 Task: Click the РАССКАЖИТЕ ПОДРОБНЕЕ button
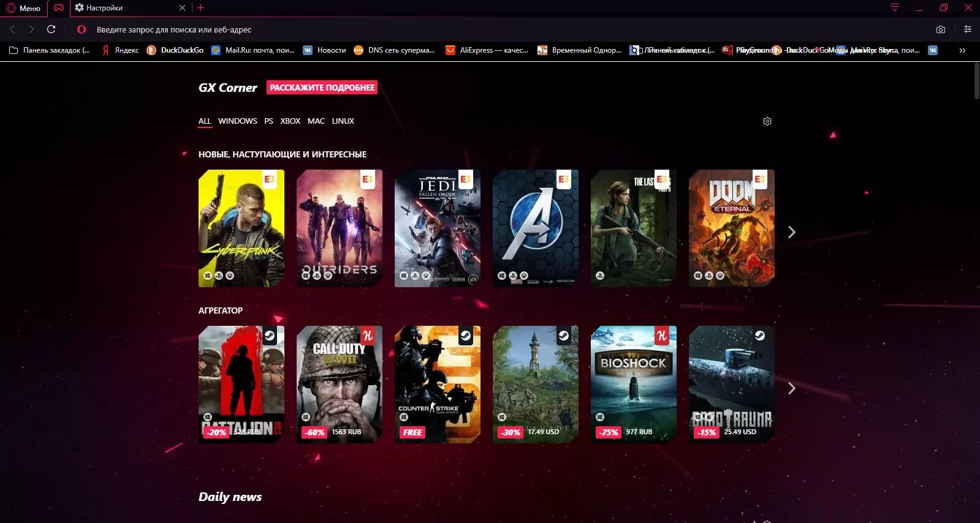point(322,88)
